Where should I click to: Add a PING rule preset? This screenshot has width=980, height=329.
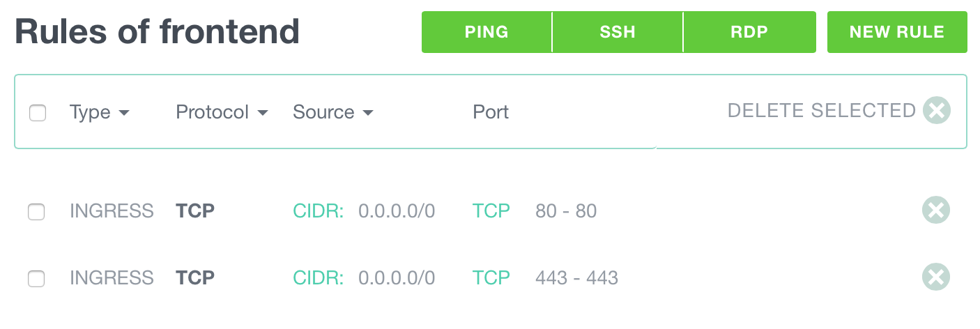[x=487, y=32]
